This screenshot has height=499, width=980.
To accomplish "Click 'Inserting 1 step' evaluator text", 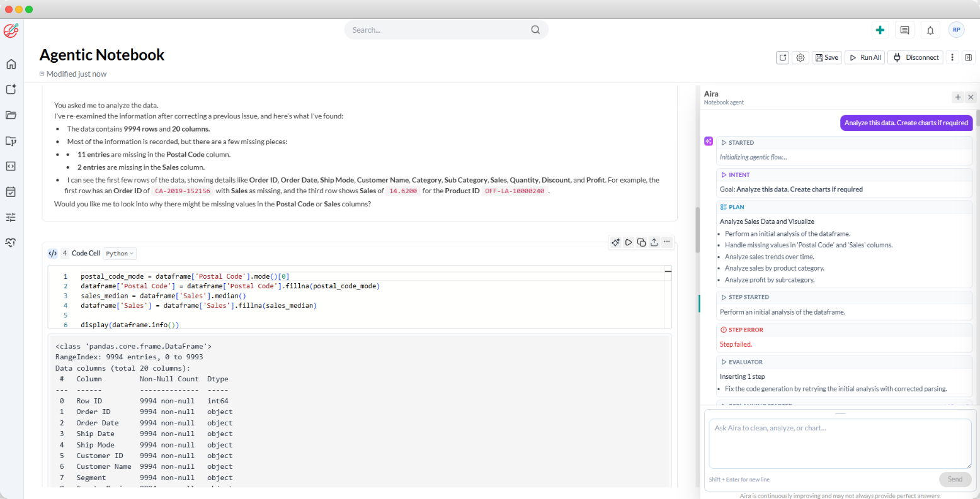I will point(742,376).
